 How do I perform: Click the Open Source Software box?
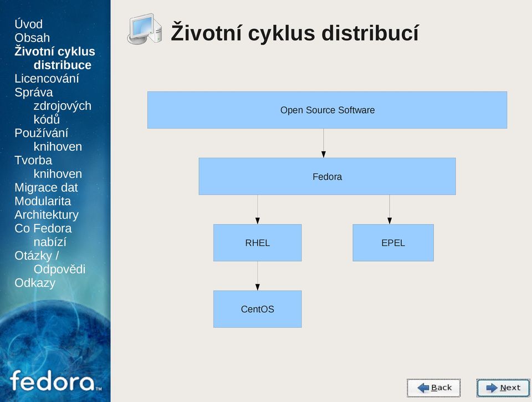click(327, 110)
